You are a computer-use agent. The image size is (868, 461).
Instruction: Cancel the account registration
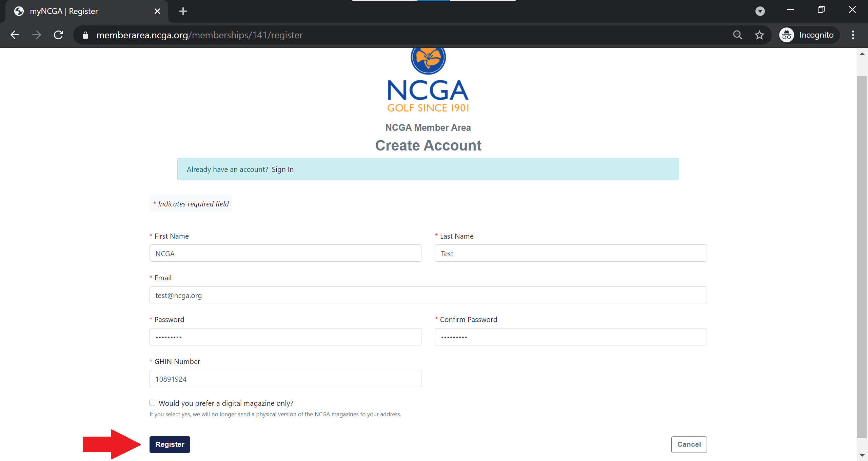[x=689, y=444]
